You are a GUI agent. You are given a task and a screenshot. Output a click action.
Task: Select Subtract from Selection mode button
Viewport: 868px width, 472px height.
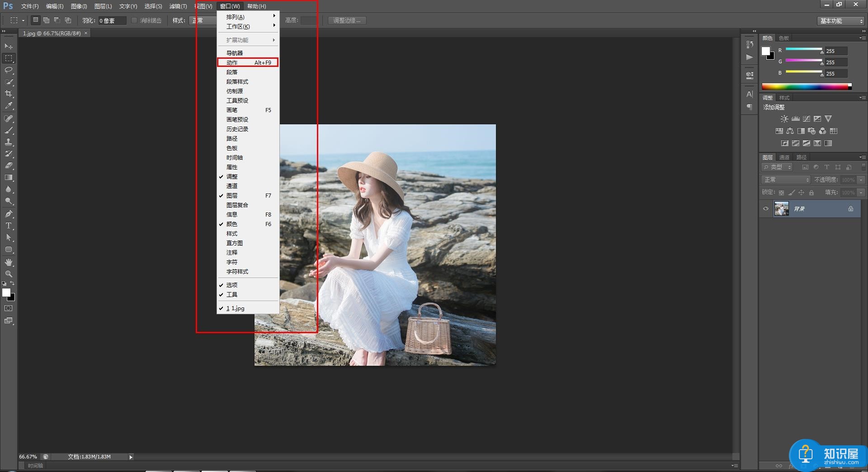(x=57, y=20)
